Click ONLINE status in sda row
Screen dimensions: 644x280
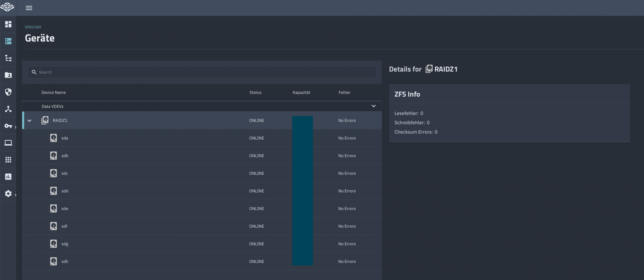click(257, 138)
